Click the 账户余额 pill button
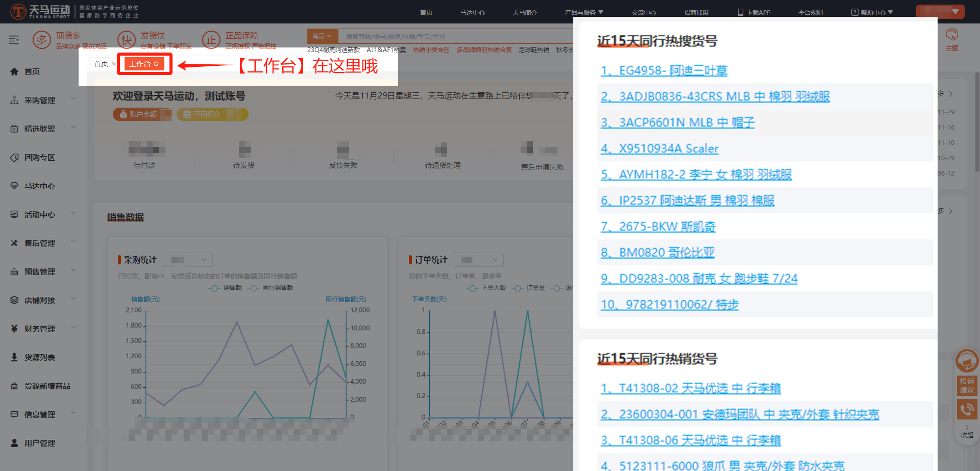980x471 pixels. pyautogui.click(x=142, y=114)
